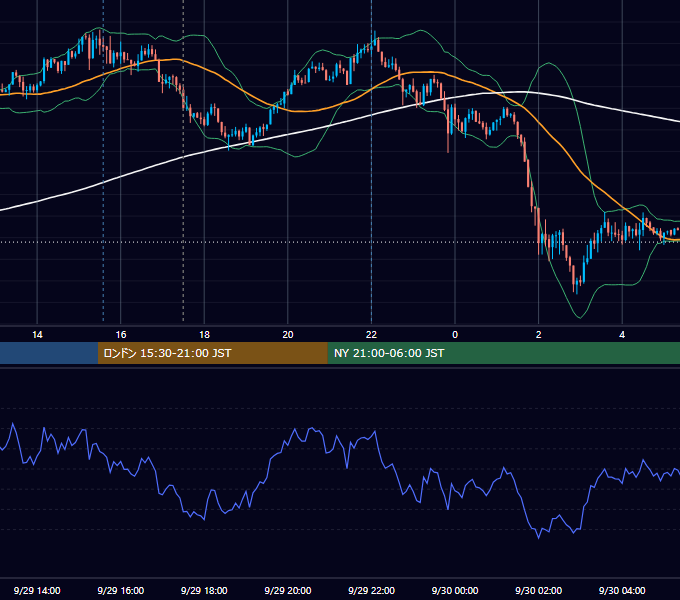Screen dimensions: 680x600
Task: Click hour label 22 on price chart axis
Action: [371, 335]
